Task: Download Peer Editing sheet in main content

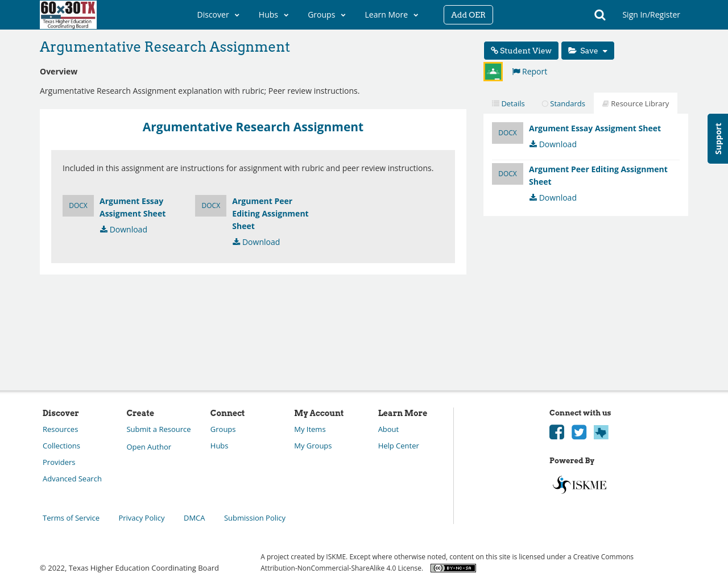Action: coord(256,242)
